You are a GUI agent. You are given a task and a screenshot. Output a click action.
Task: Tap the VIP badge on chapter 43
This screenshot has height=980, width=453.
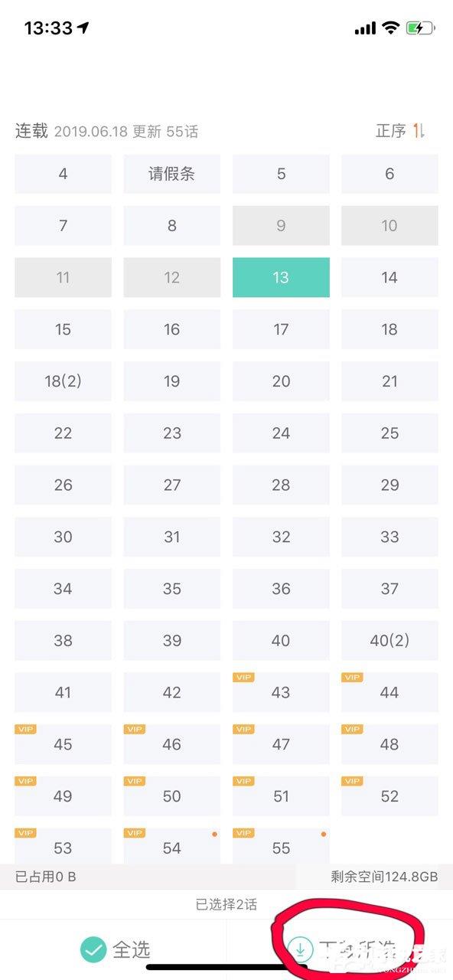243,678
